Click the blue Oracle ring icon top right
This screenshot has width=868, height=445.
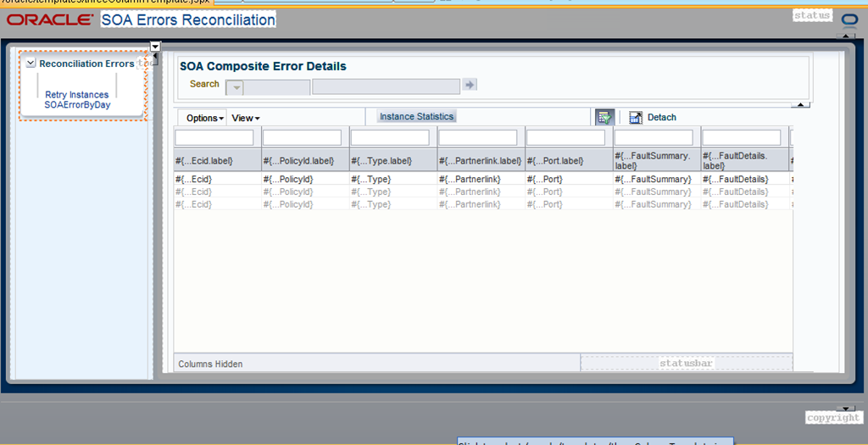pos(849,20)
